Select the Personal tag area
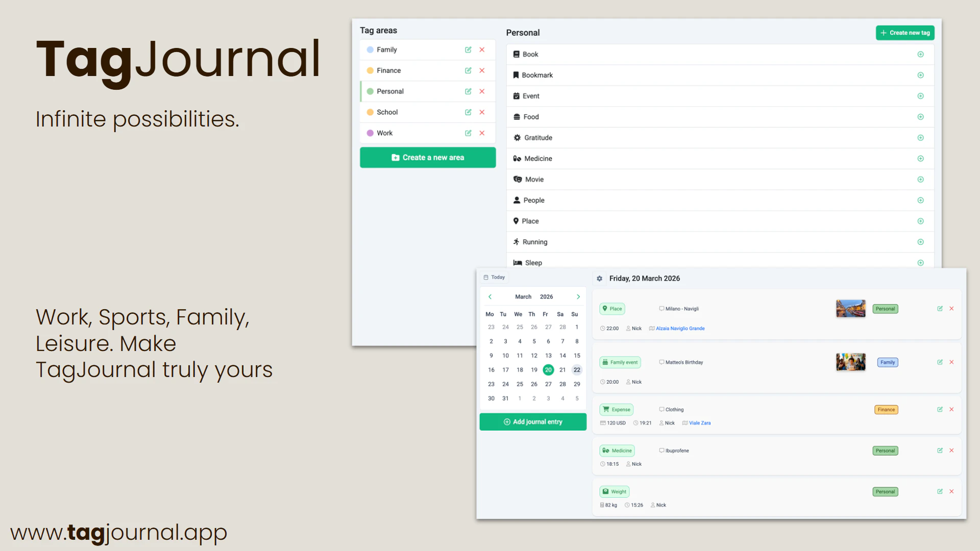 pos(428,91)
